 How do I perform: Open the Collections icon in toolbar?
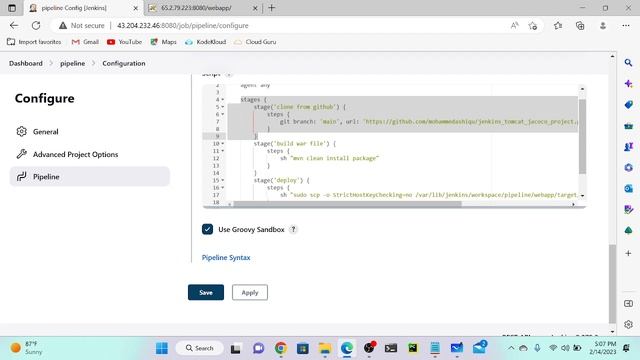click(580, 26)
